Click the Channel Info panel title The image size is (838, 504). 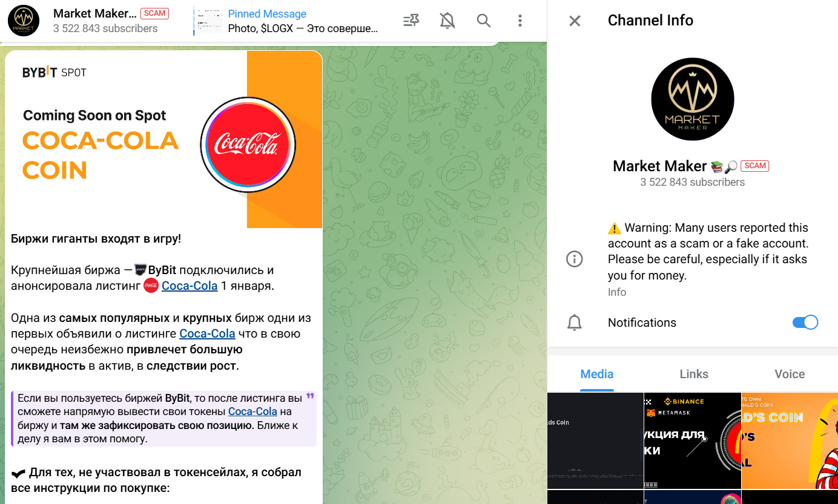point(650,21)
